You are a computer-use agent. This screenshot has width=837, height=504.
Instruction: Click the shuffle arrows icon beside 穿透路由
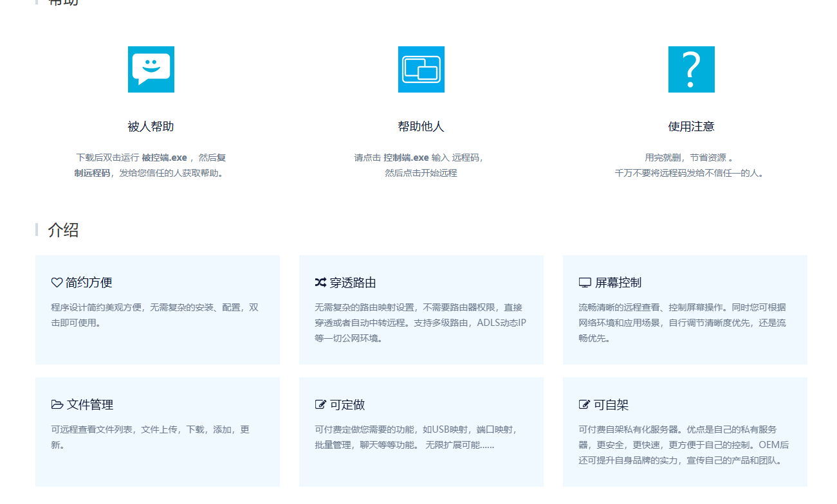click(x=320, y=282)
